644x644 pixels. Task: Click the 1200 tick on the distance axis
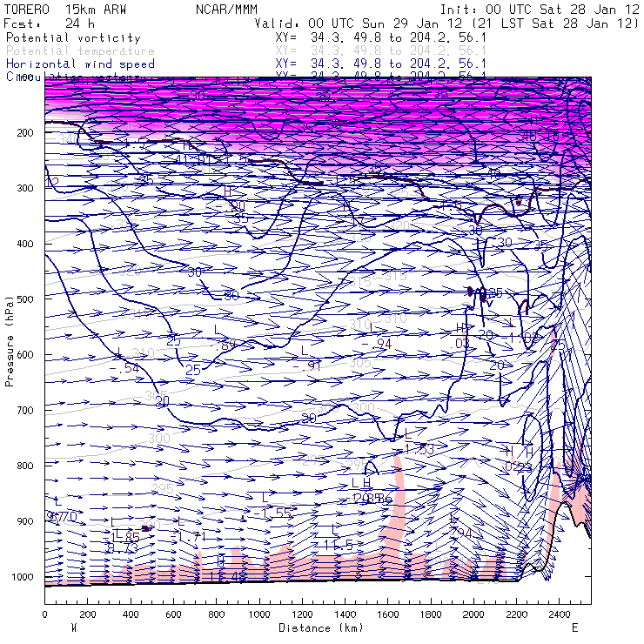tap(302, 614)
